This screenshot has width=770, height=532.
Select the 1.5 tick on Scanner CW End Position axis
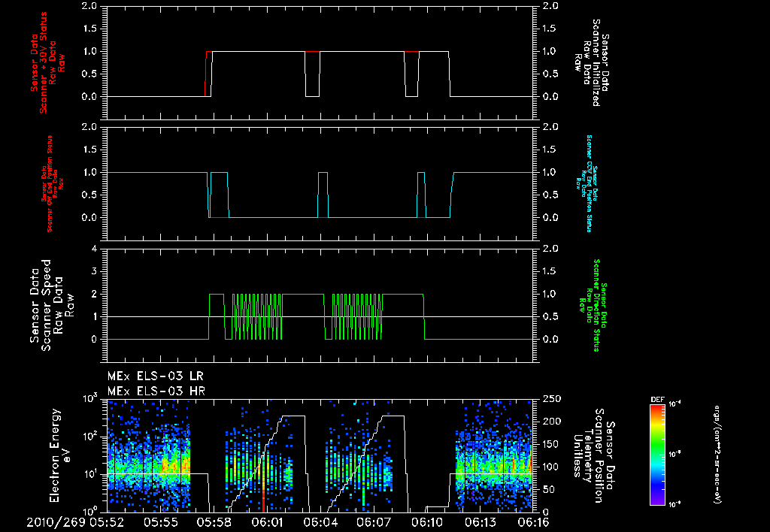point(89,150)
